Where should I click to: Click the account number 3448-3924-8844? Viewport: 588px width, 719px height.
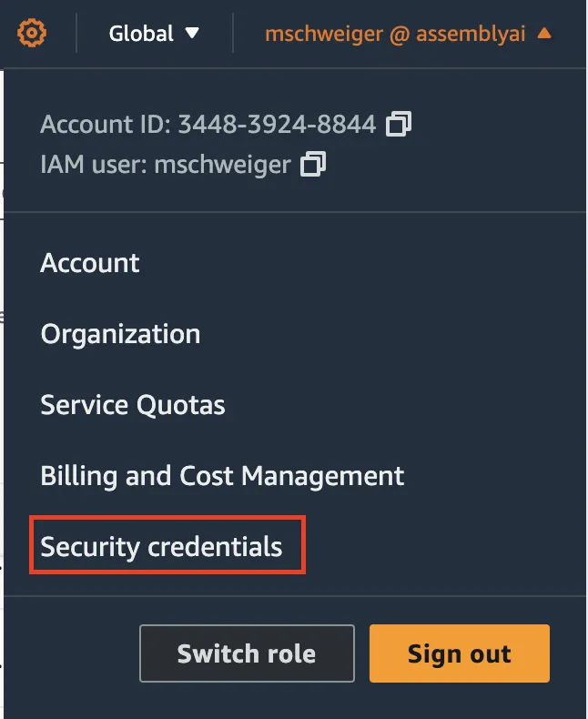[277, 125]
